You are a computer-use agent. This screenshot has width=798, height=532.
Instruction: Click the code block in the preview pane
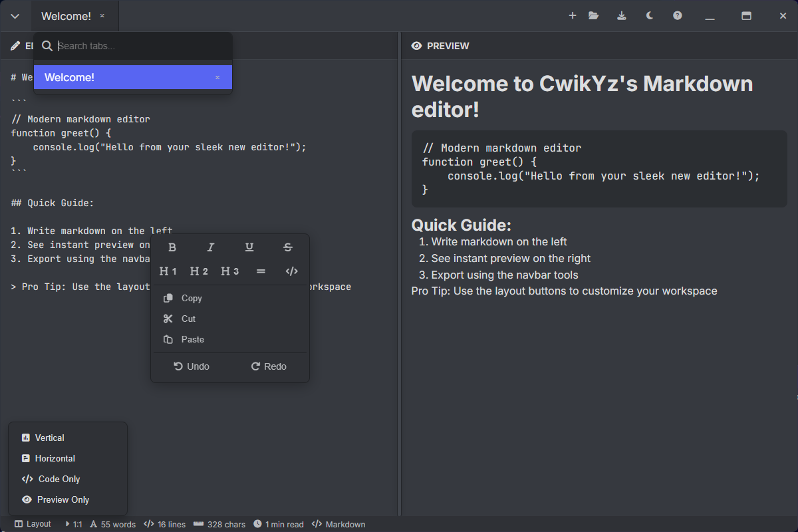pos(599,169)
